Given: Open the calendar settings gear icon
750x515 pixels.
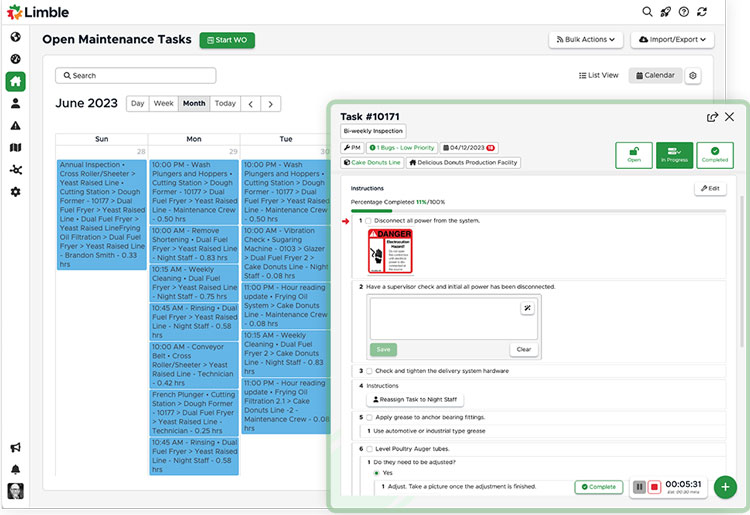Looking at the screenshot, I should coord(693,75).
